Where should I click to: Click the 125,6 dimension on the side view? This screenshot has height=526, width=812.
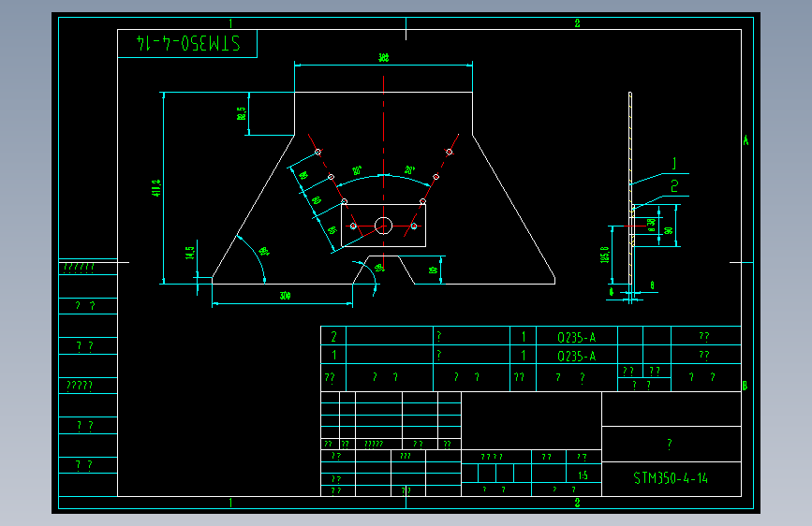click(x=604, y=255)
